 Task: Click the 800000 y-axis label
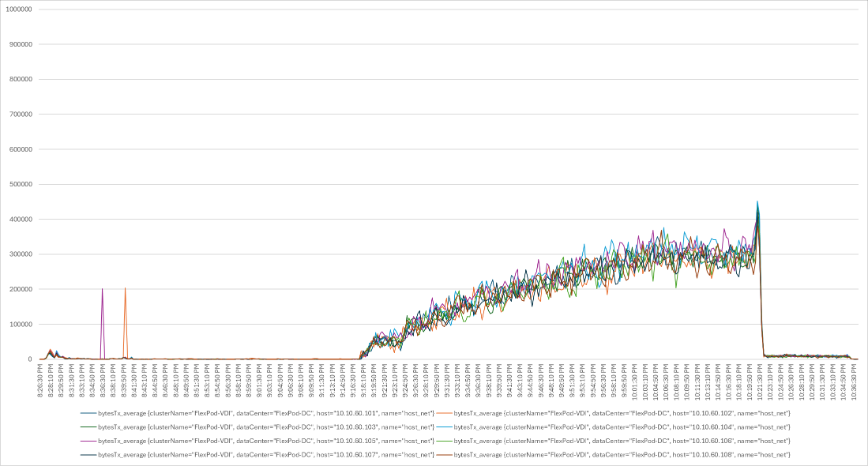[x=21, y=79]
